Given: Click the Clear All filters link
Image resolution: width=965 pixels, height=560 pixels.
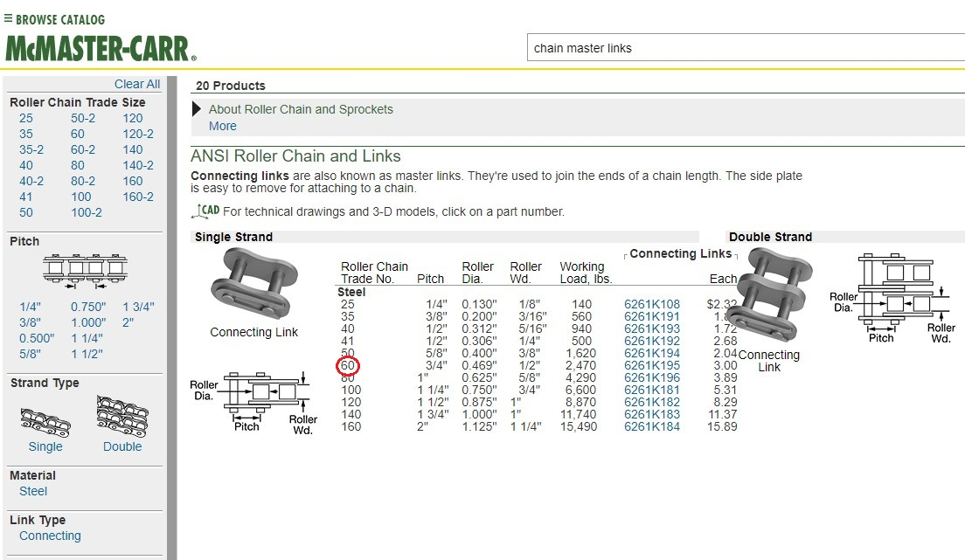Looking at the screenshot, I should tap(137, 85).
